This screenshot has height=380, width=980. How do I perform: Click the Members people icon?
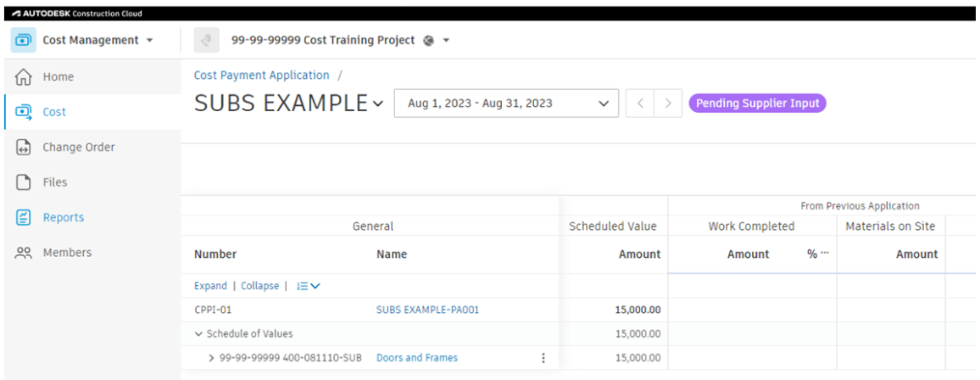[23, 253]
